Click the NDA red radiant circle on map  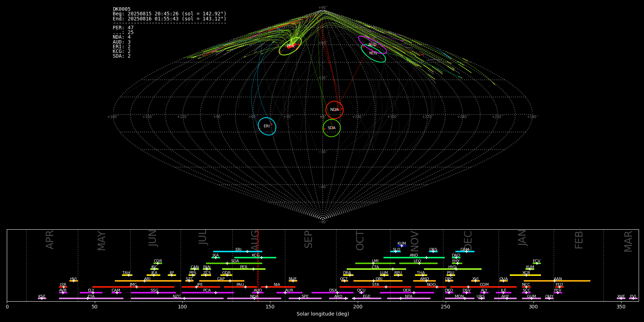click(335, 110)
